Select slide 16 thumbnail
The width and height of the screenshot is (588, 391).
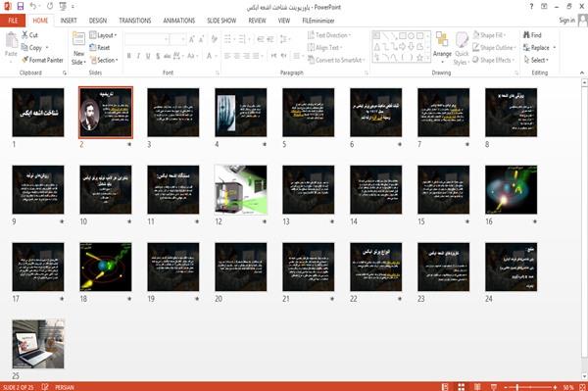point(512,189)
